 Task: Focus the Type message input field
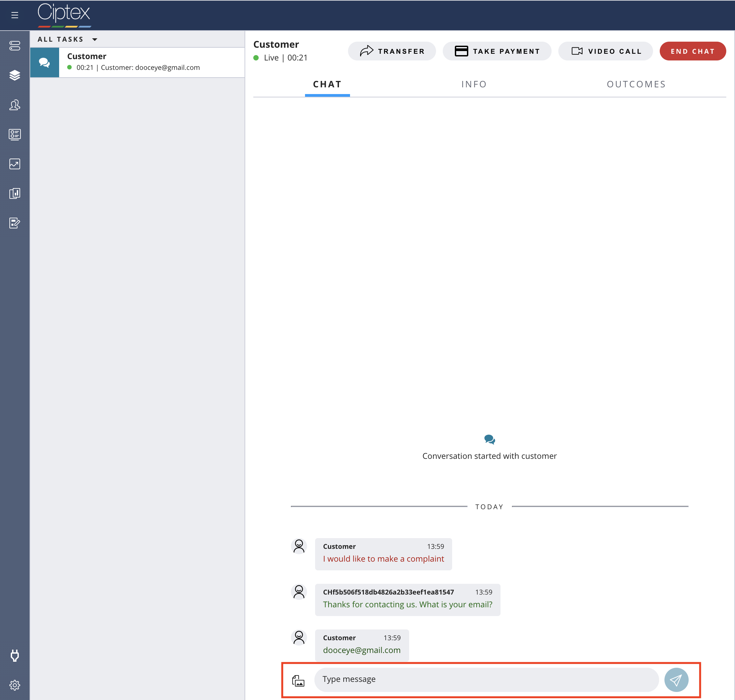pyautogui.click(x=486, y=680)
